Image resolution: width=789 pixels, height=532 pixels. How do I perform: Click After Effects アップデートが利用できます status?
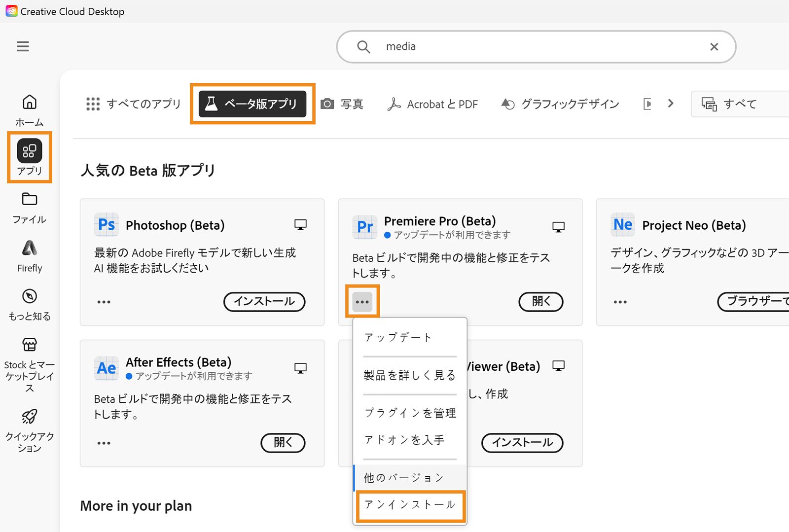tap(189, 376)
